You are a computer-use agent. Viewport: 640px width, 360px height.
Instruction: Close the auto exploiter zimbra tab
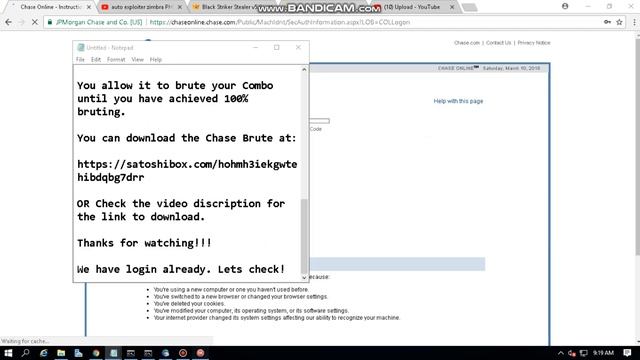tap(180, 7)
